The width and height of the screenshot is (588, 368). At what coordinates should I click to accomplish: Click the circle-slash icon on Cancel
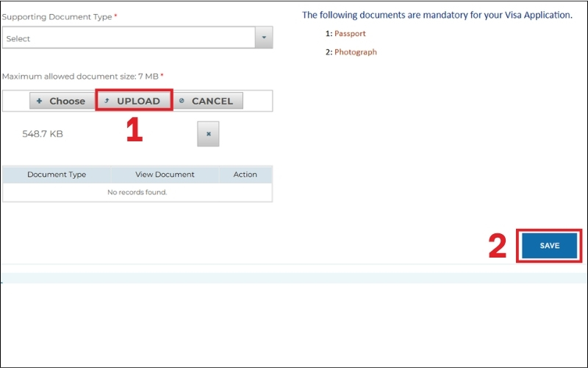[182, 101]
